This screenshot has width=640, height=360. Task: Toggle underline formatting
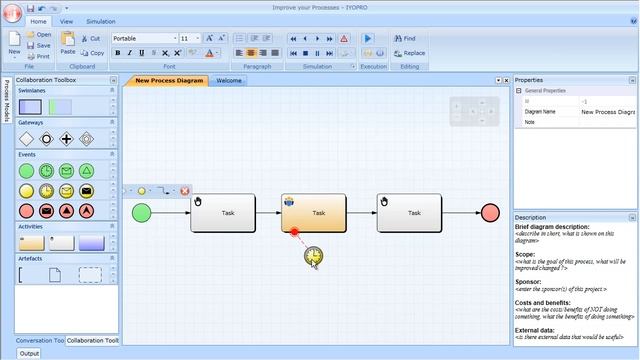click(x=142, y=53)
